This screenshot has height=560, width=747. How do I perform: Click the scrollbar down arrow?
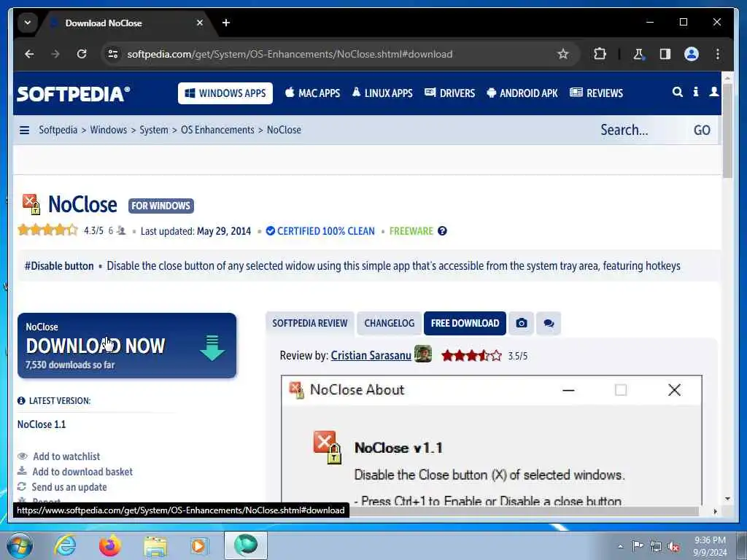[x=727, y=499]
